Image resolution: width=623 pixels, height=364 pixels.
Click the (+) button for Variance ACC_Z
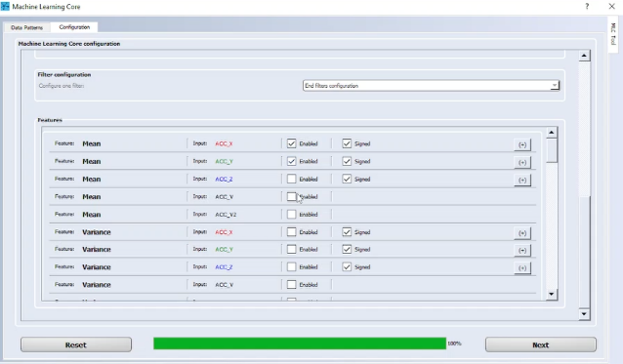[522, 268]
